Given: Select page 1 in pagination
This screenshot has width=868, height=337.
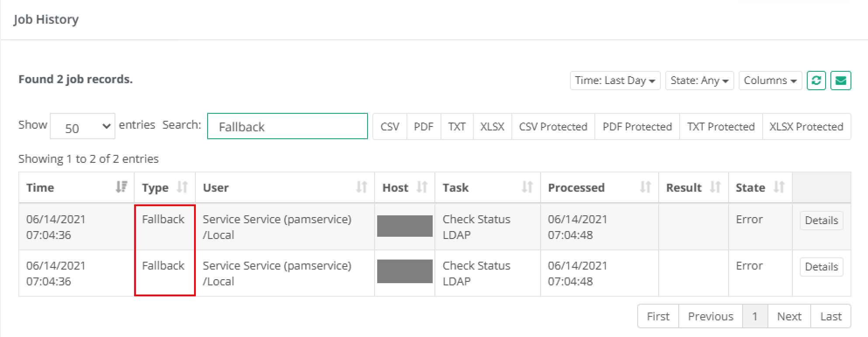Looking at the screenshot, I should pos(755,316).
